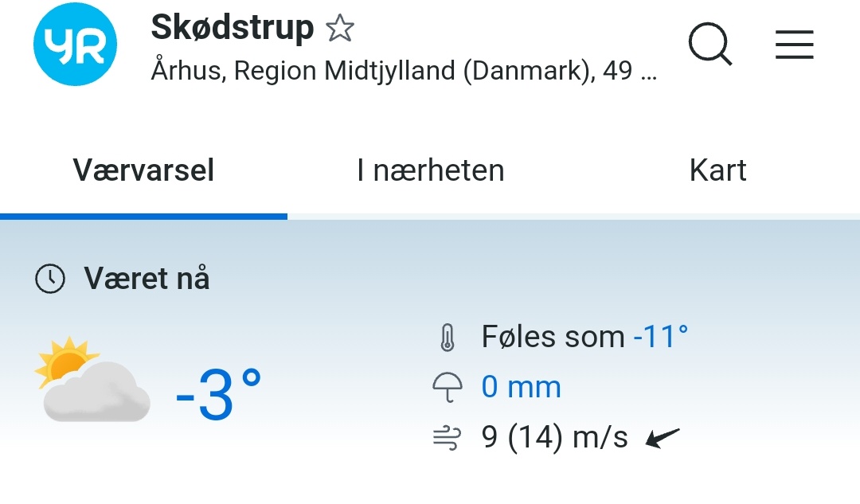Click the 0 mm precipitation value
Image resolution: width=860 pixels, height=504 pixels.
point(521,388)
